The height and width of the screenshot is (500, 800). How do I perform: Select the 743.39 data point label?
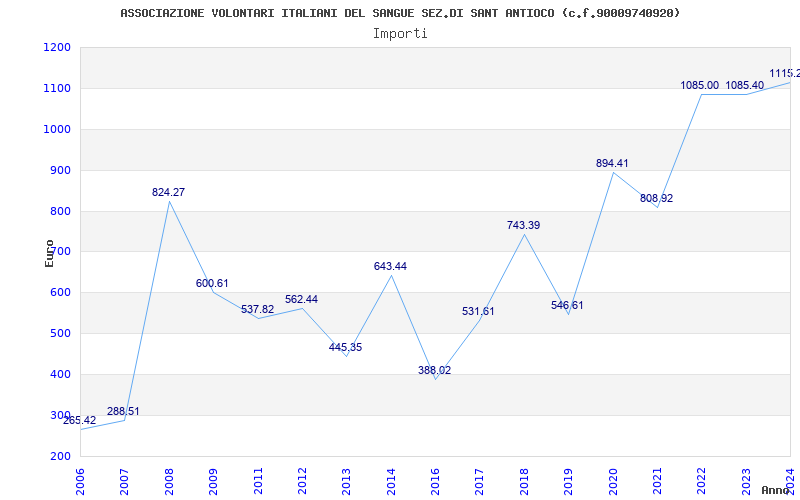pos(523,225)
